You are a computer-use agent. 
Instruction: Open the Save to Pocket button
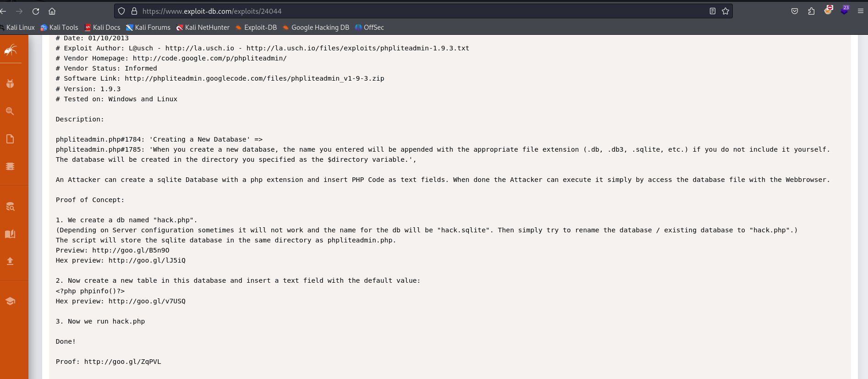point(795,11)
